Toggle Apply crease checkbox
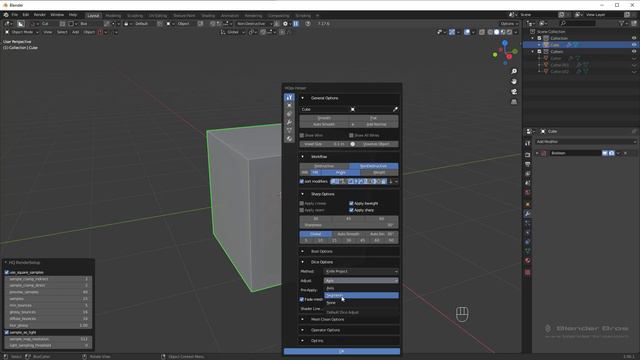This screenshot has height=360, width=640. [302, 203]
